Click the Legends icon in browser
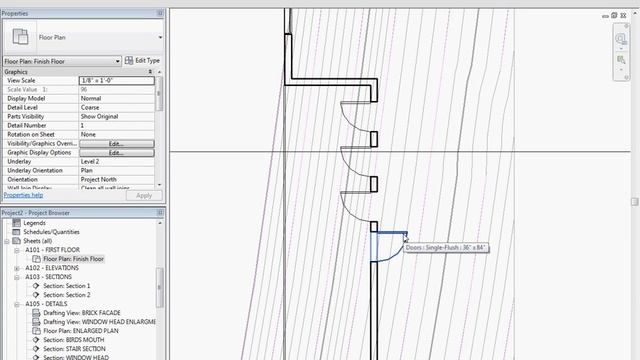The height and width of the screenshot is (360, 640). coord(16,223)
